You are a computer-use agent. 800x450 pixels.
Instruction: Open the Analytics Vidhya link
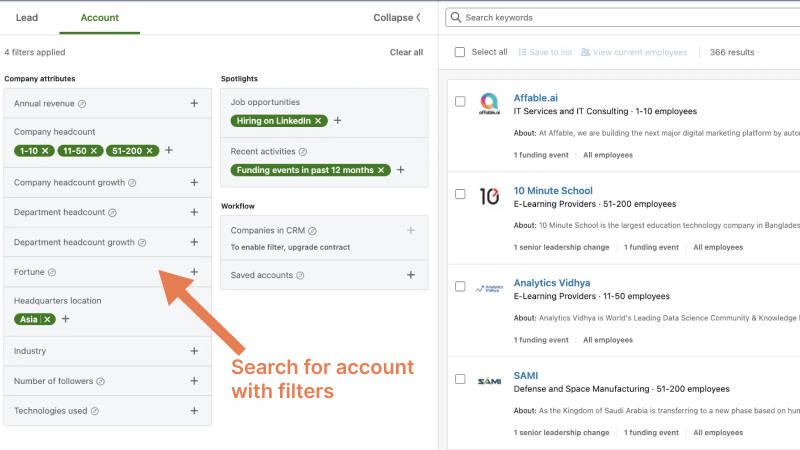click(x=552, y=283)
